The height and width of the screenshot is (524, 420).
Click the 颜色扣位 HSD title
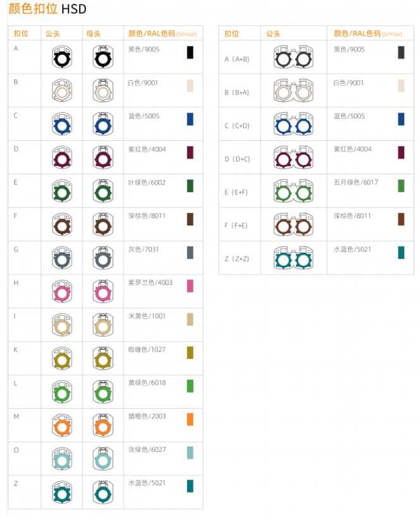click(x=47, y=9)
